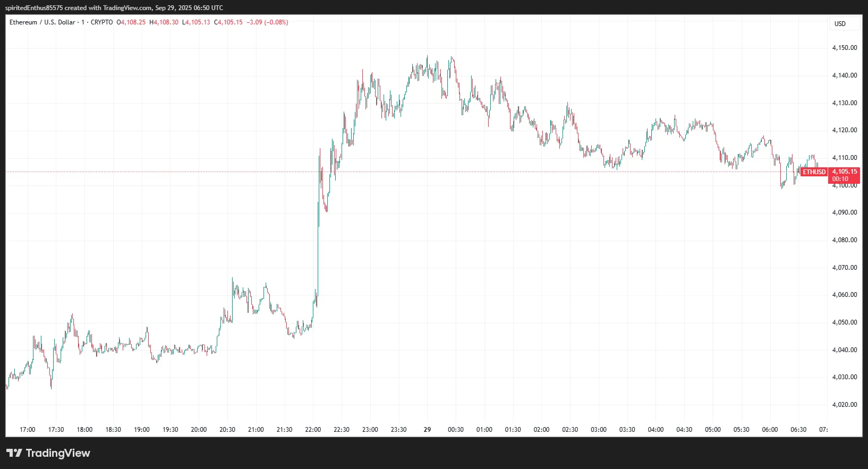Click the high value H4,108.30
Viewport: 868px width, 469px height.
click(x=164, y=22)
